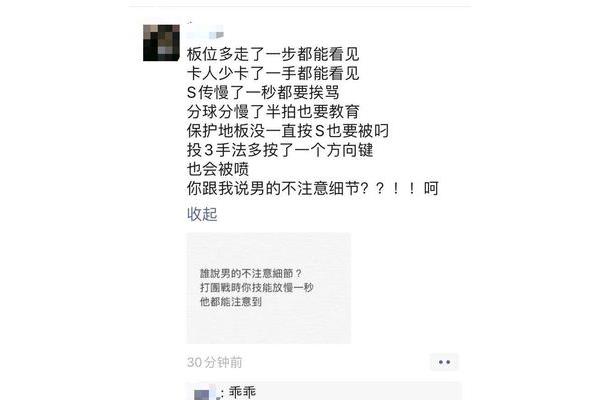Click the line 分球分慢了半拍也要教育
This screenshot has height=400, width=600.
click(273, 111)
